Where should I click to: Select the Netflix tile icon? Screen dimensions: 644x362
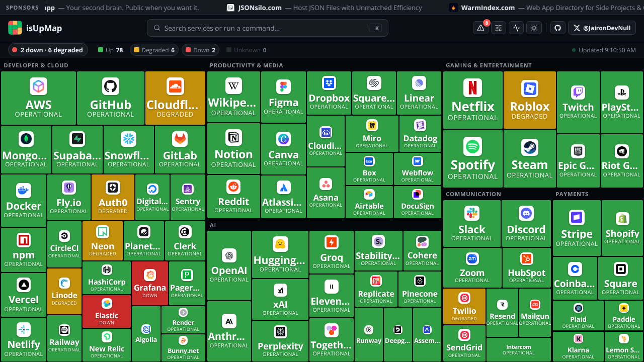472,87
